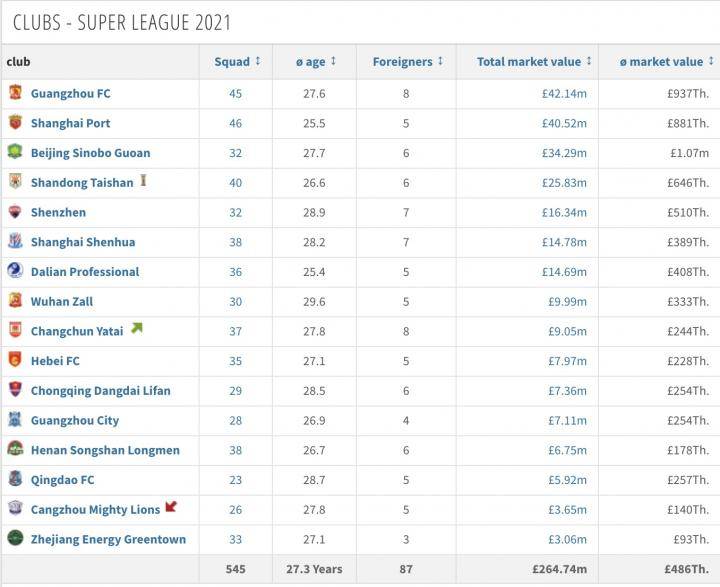The width and height of the screenshot is (720, 587).
Task: Click green promotion arrow next to Changchun Yatai
Action: (x=137, y=329)
